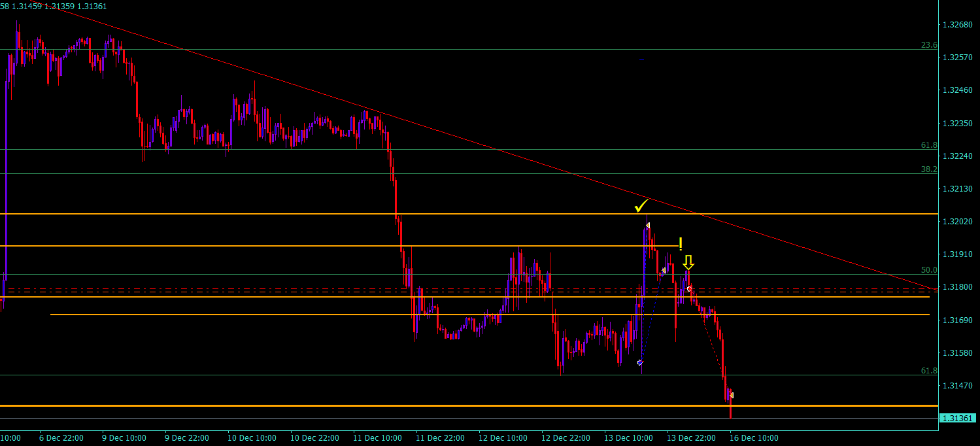Click the 1.32020 price scale label
The width and height of the screenshot is (980, 446).
tap(958, 222)
